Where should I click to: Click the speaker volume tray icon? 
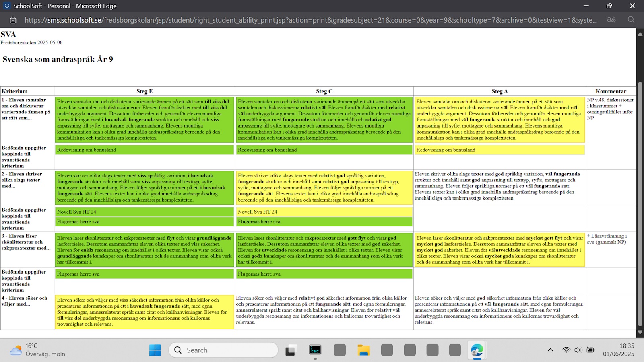click(x=578, y=350)
